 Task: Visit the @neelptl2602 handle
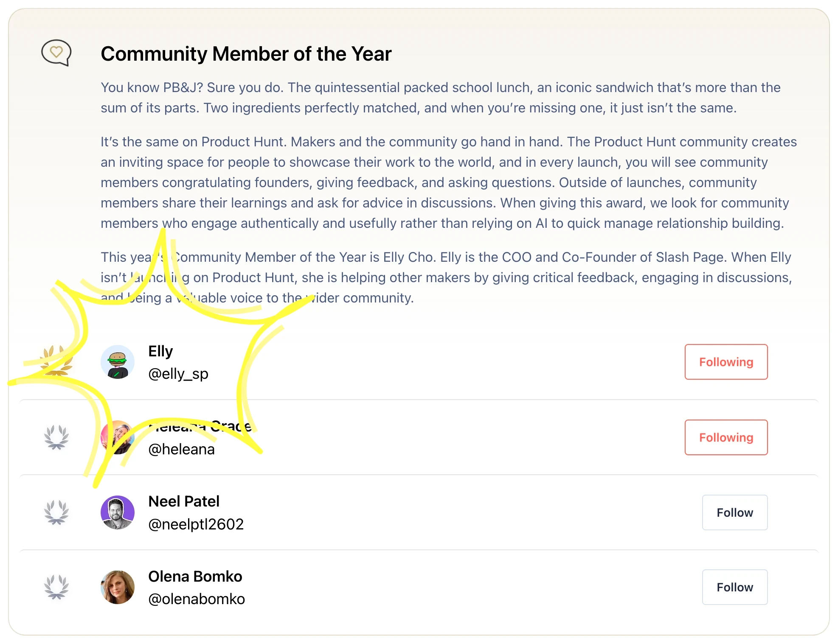coord(196,524)
